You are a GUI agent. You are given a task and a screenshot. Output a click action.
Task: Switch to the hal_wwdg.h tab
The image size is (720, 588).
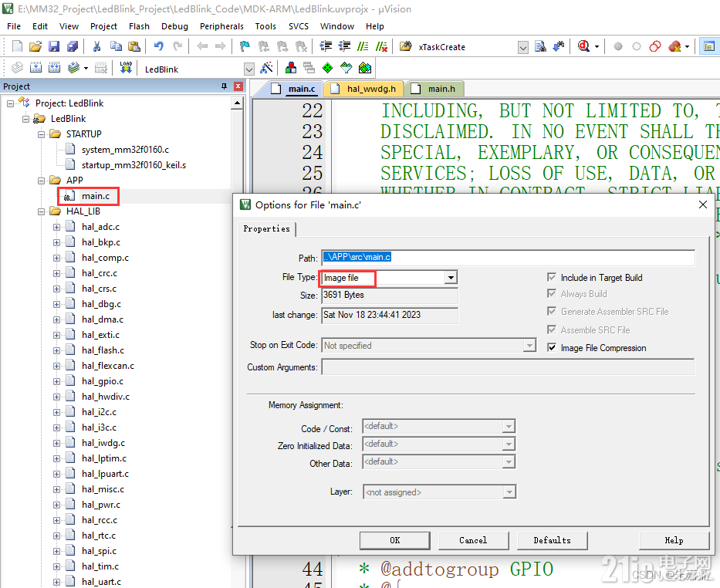click(x=364, y=89)
